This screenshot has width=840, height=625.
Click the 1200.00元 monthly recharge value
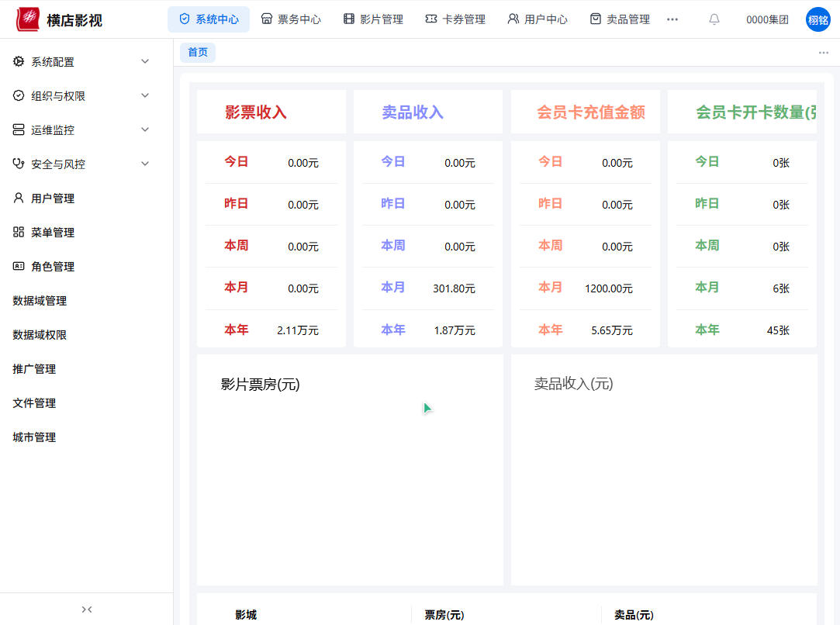pyautogui.click(x=609, y=288)
